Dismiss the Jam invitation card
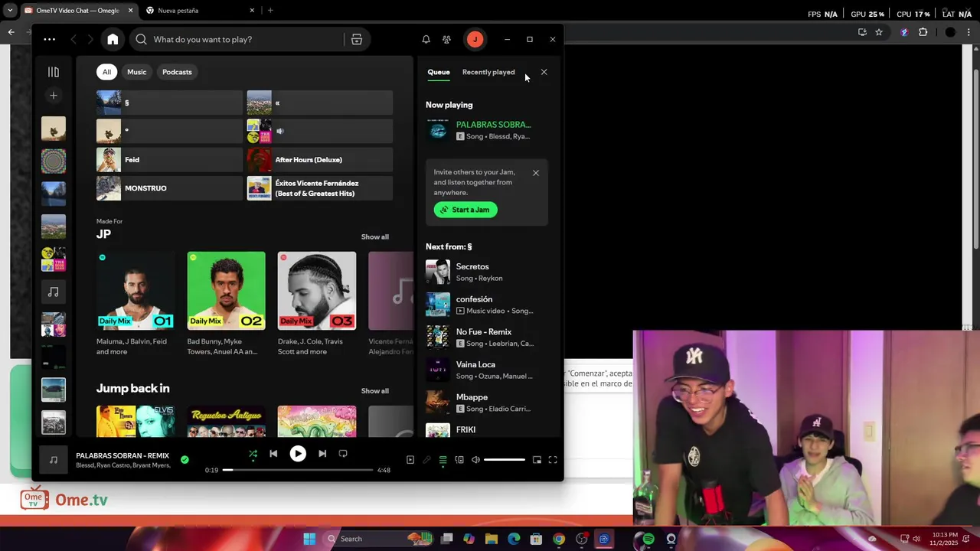 point(536,173)
